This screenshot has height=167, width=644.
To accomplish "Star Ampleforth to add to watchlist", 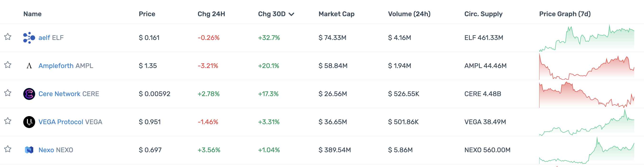I will tap(8, 65).
